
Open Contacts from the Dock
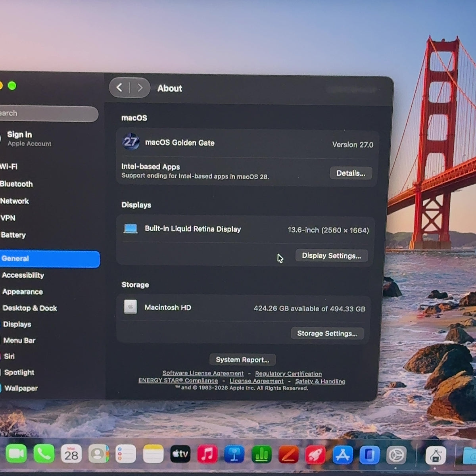tap(98, 454)
